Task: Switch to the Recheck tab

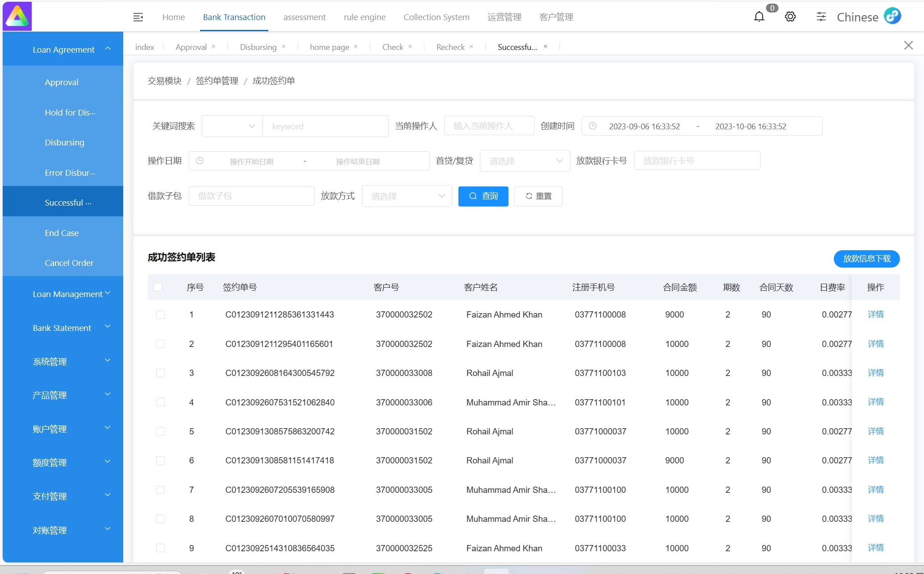Action: pyautogui.click(x=450, y=47)
